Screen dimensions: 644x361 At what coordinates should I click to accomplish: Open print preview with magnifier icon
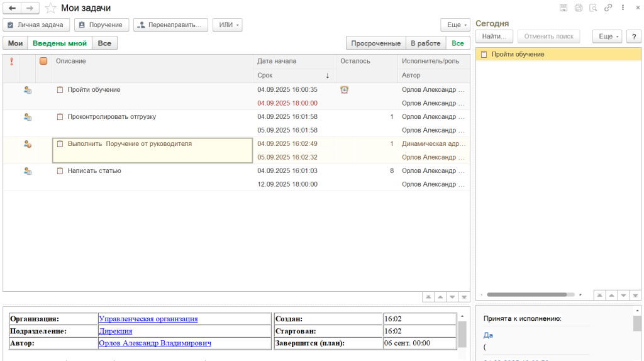pos(593,8)
